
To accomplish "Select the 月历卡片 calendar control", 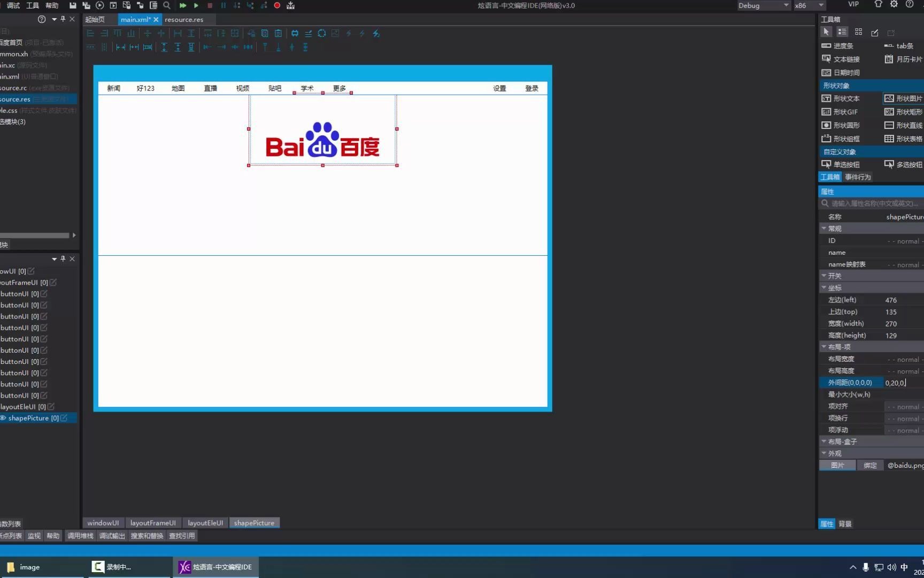I will [904, 59].
